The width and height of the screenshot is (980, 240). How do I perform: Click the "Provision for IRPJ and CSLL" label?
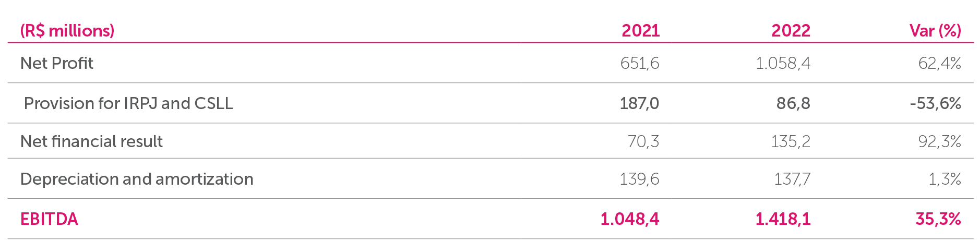[x=128, y=103]
